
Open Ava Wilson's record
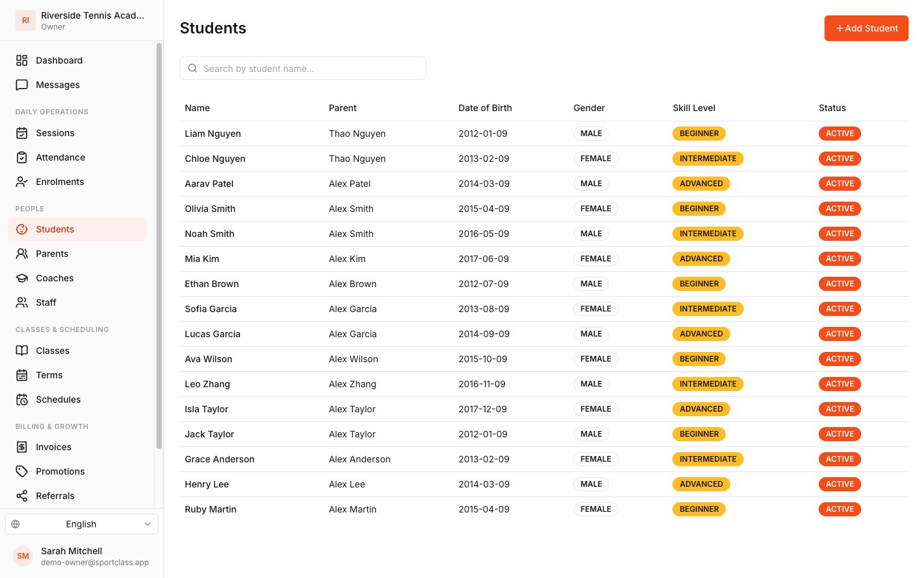click(x=544, y=359)
